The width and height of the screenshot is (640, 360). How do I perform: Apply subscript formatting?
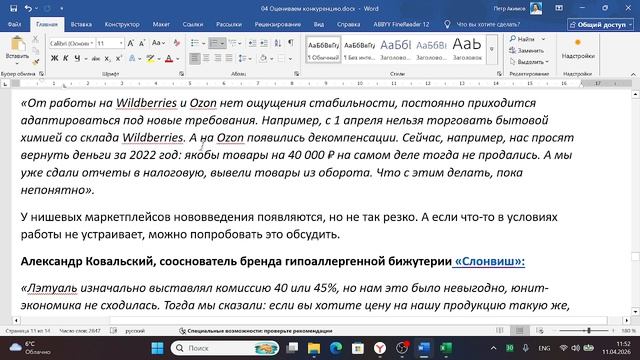[x=107, y=59]
